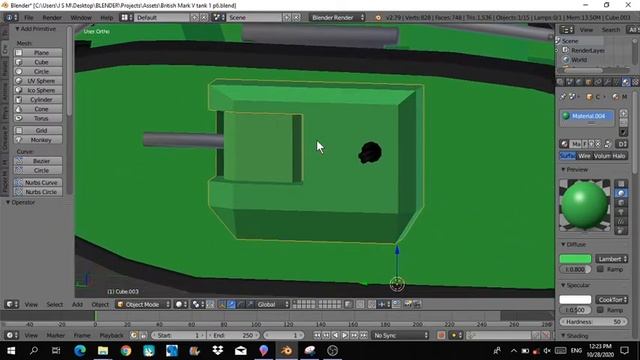Add a UV Sphere mesh
Screen dimensions: 640x360
(x=38, y=81)
